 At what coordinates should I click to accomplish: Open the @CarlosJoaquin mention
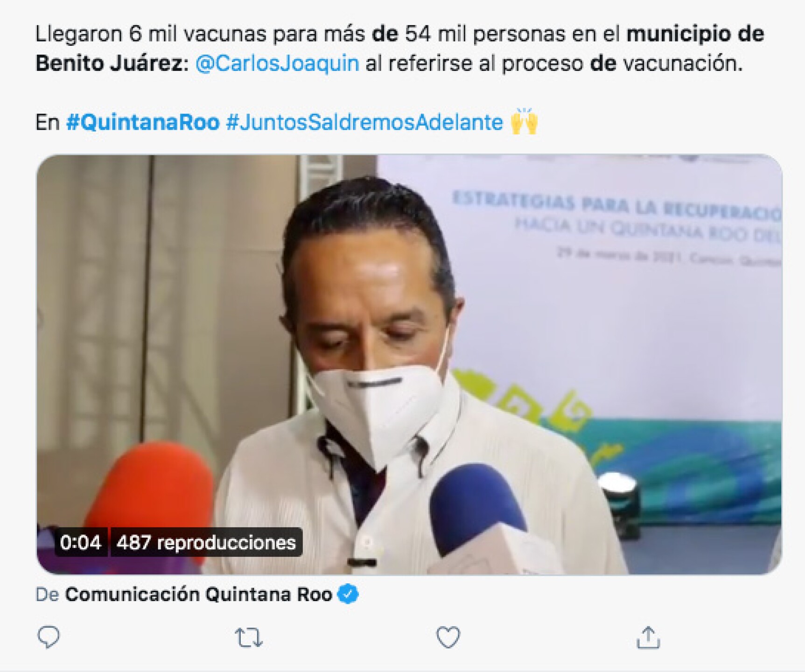(277, 63)
